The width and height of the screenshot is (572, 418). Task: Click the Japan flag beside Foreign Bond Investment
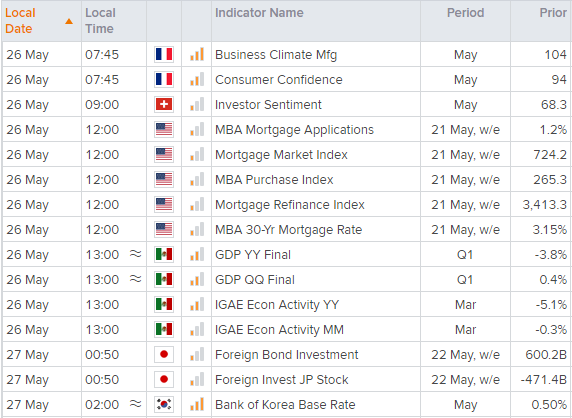164,354
